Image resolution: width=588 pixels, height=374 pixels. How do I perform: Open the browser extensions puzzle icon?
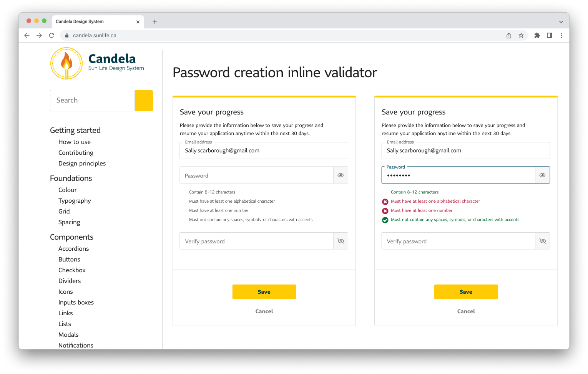(x=537, y=35)
